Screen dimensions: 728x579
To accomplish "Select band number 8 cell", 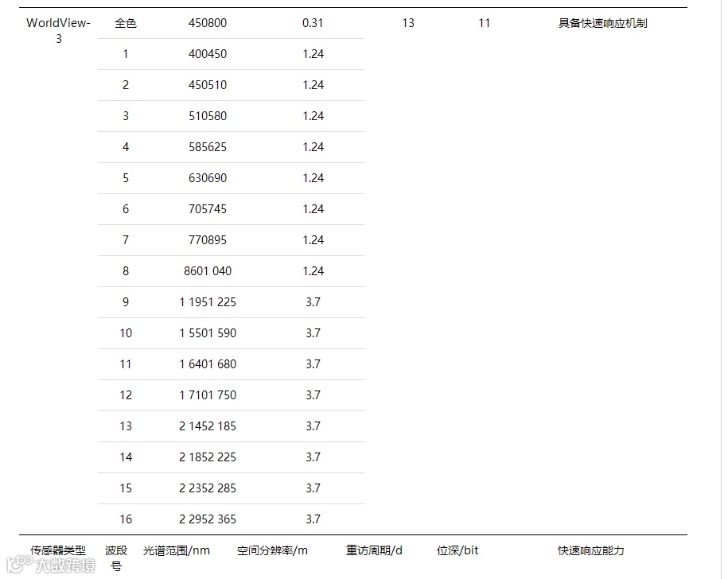I will click(126, 271).
